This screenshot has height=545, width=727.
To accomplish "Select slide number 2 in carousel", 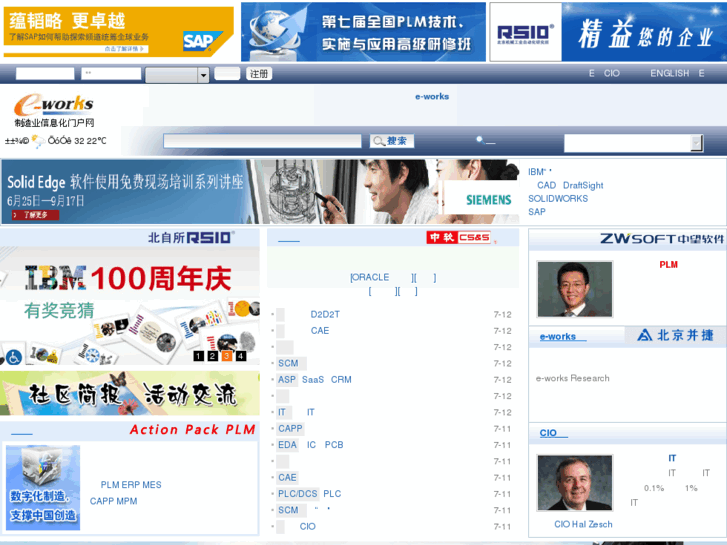I will tap(212, 356).
